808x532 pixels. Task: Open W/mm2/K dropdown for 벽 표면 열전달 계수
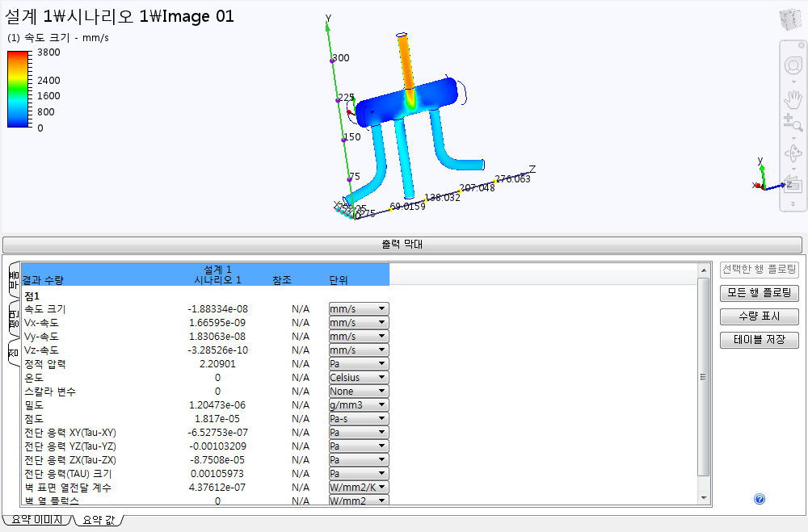[359, 488]
